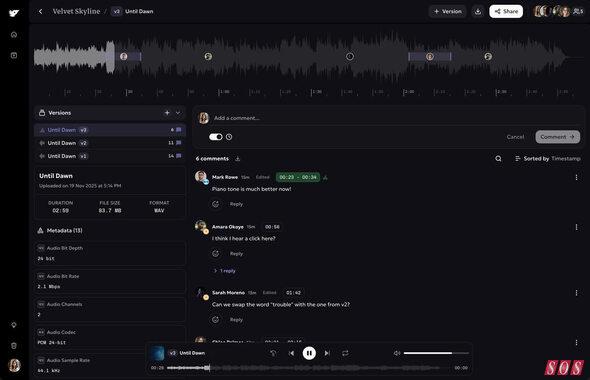This screenshot has width=590, height=380.
Task: Go back using the arrow beside Velvet Skyline
Action: pyautogui.click(x=40, y=11)
